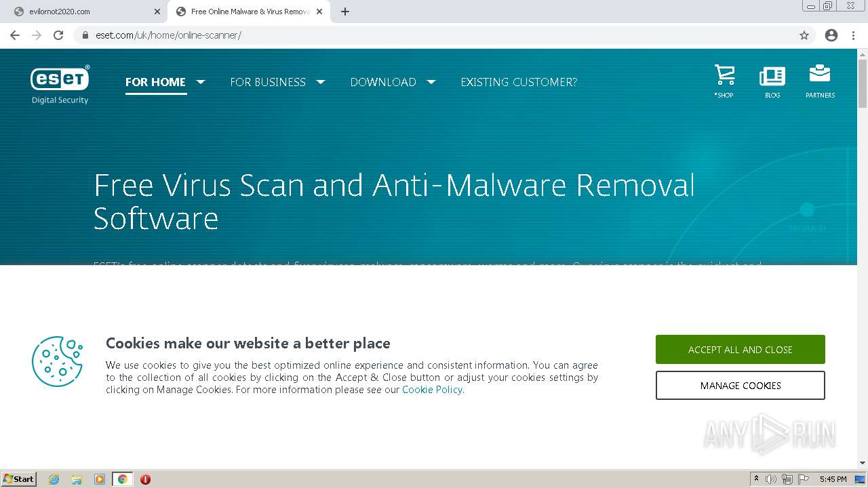
Task: View site info via the padlock icon
Action: [x=85, y=35]
